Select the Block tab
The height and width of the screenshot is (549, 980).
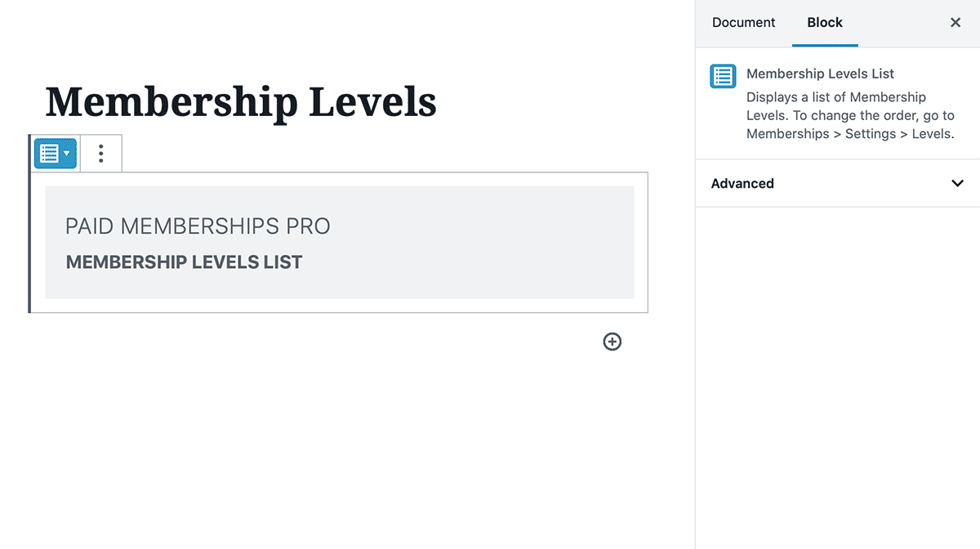click(825, 23)
